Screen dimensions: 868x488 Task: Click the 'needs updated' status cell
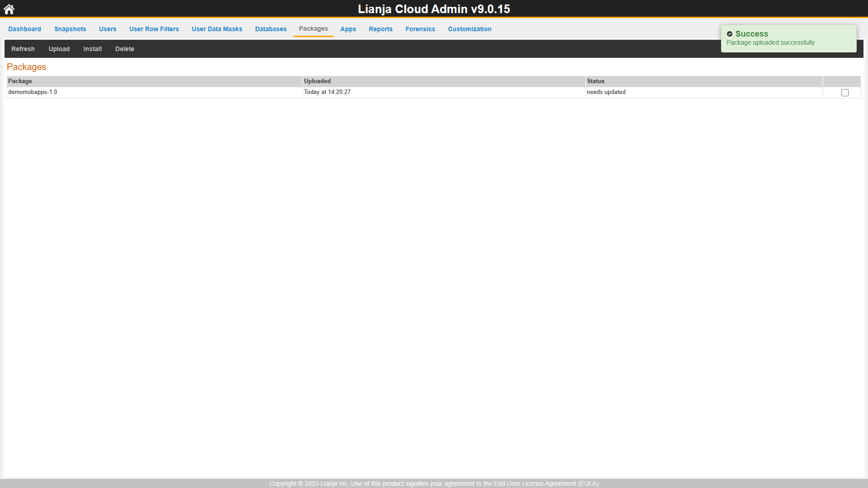point(704,92)
